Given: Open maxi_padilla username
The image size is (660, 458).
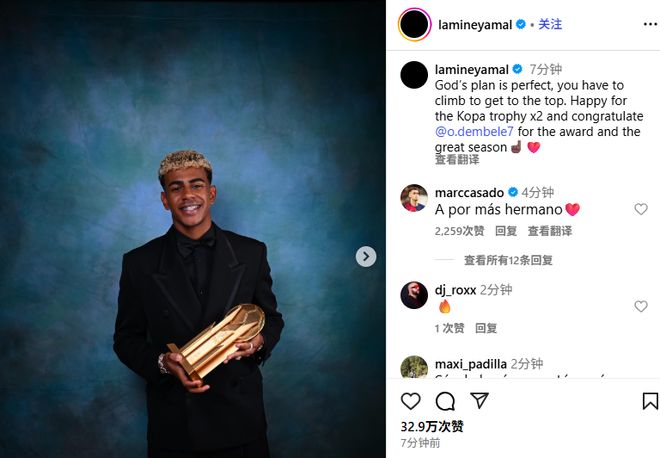Looking at the screenshot, I should tap(471, 364).
